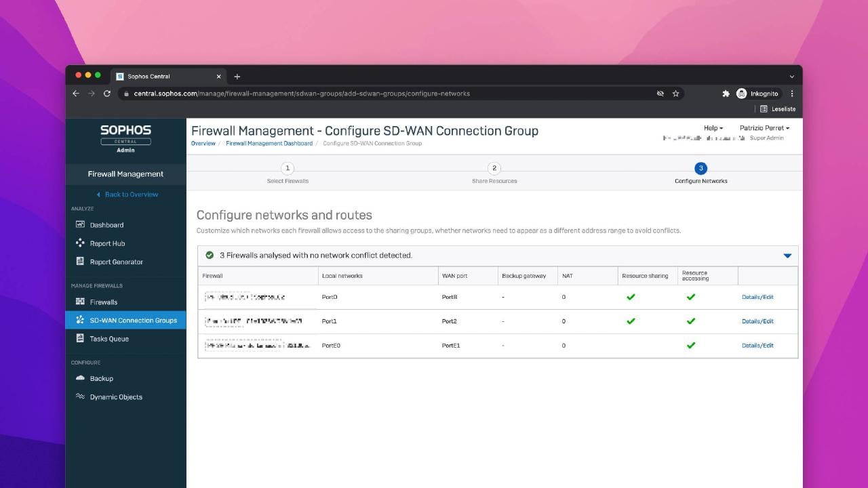Click Back to Overview link
Viewport: 868px width, 488px height.
131,195
